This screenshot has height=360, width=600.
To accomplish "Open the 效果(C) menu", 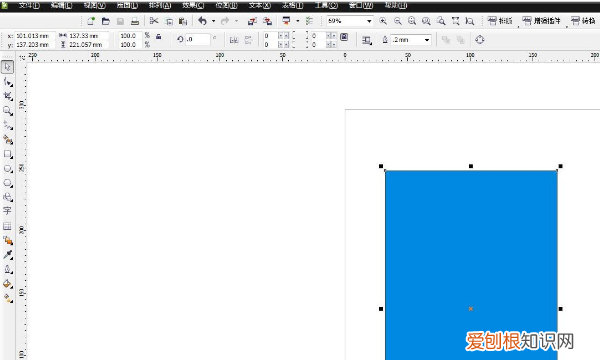I will click(193, 5).
